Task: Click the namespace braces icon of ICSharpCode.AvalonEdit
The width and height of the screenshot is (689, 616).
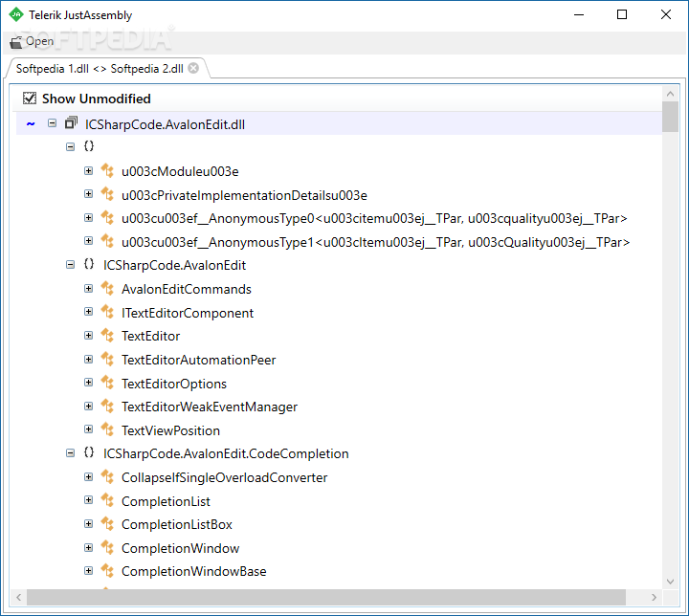Action: click(x=89, y=264)
